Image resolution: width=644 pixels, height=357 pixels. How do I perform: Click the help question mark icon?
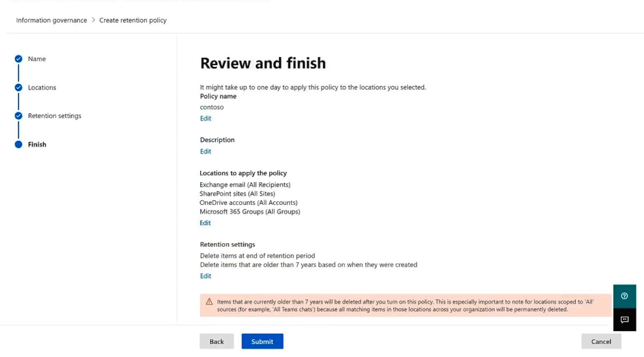tap(624, 296)
